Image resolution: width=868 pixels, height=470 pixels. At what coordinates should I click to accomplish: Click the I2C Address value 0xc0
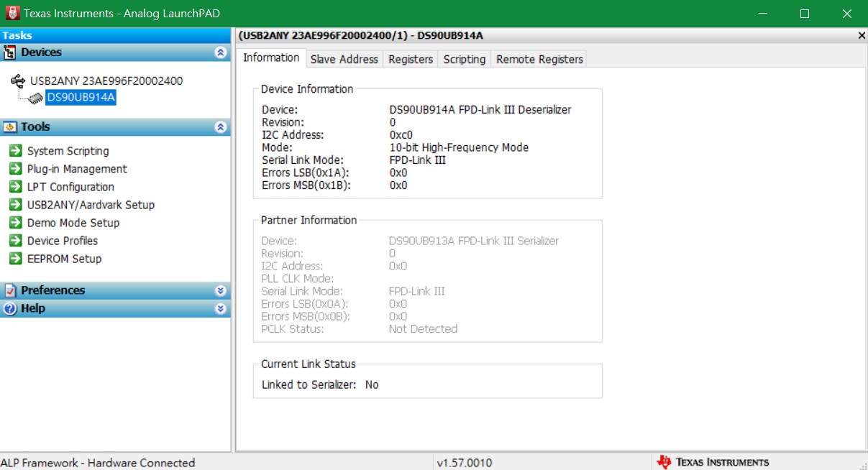(x=401, y=135)
